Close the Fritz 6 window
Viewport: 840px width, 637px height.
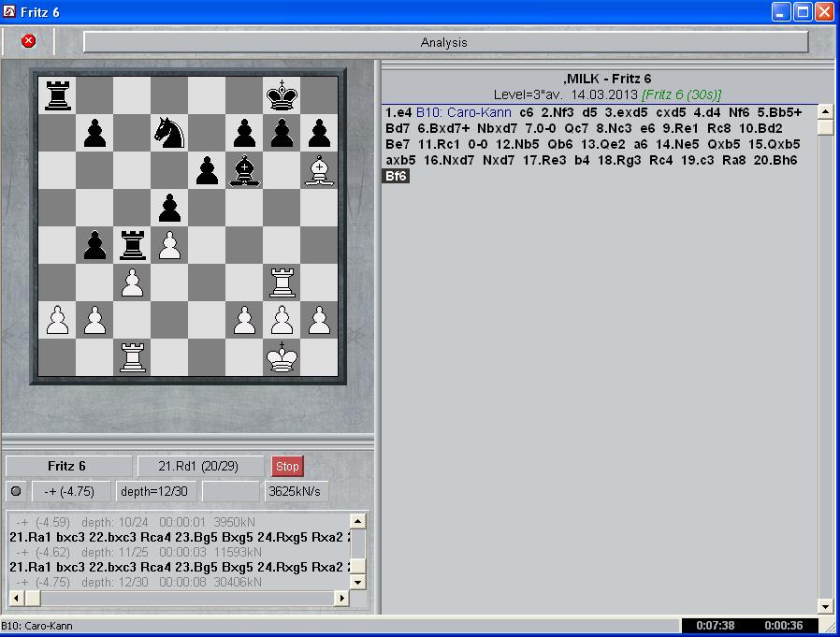(x=824, y=12)
